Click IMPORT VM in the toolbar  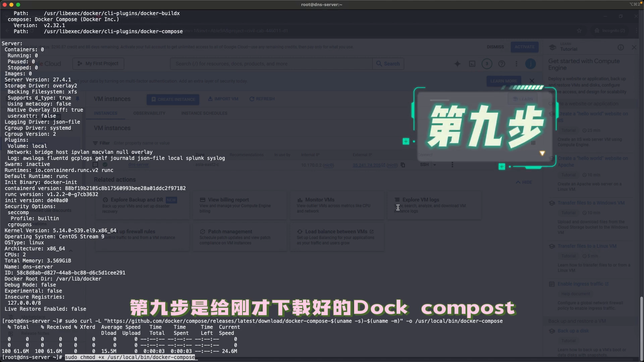tap(223, 99)
